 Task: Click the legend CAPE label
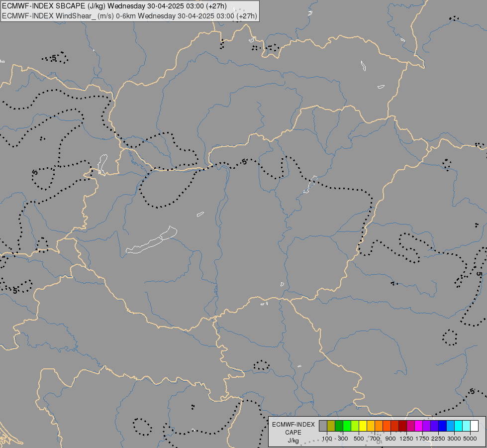coord(293,432)
